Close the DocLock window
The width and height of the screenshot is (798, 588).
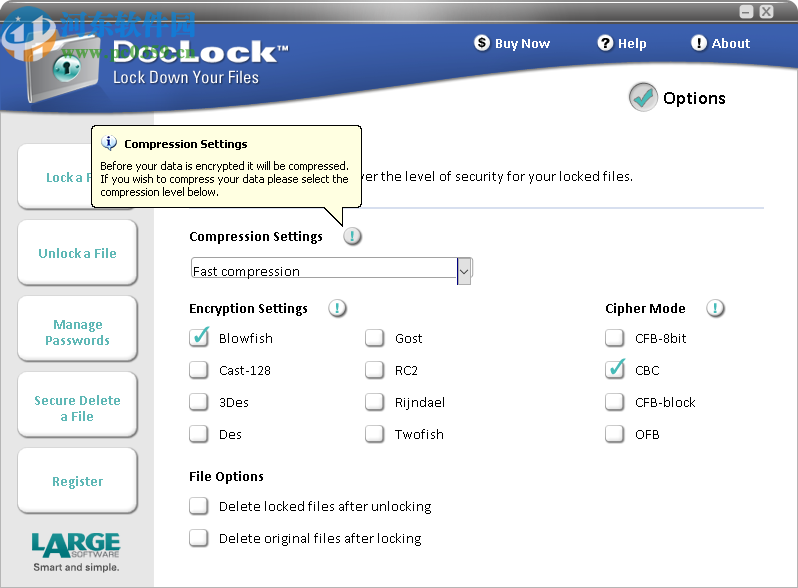[x=766, y=12]
